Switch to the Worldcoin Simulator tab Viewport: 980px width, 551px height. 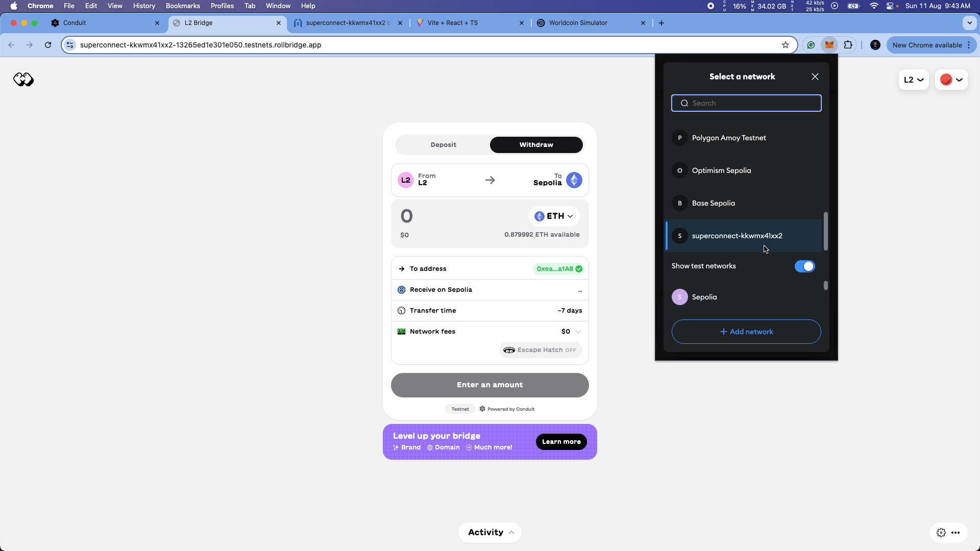591,23
